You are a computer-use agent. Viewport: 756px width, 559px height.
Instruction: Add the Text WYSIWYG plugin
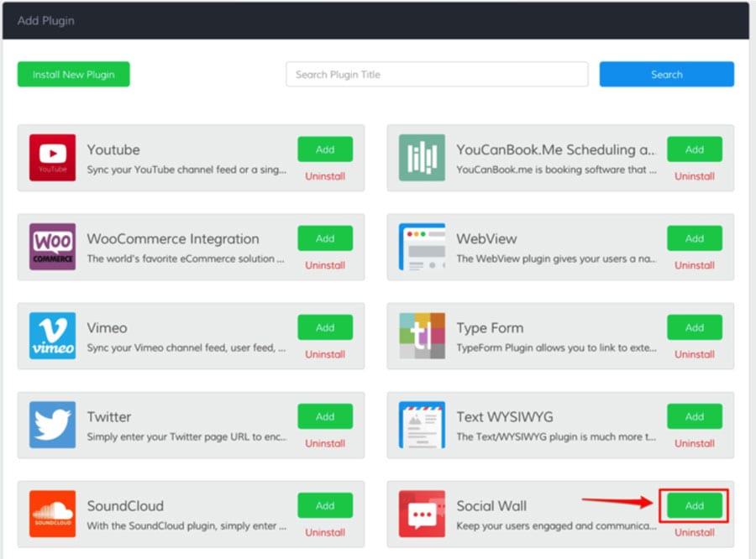tap(695, 416)
